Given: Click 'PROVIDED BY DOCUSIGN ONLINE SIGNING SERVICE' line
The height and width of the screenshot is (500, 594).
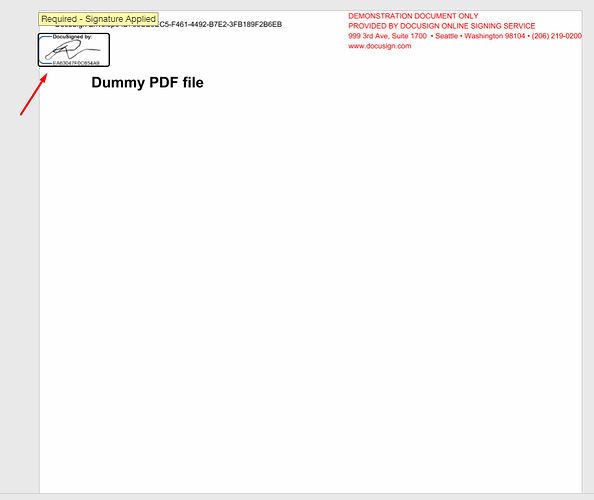Looking at the screenshot, I should coord(442,26).
